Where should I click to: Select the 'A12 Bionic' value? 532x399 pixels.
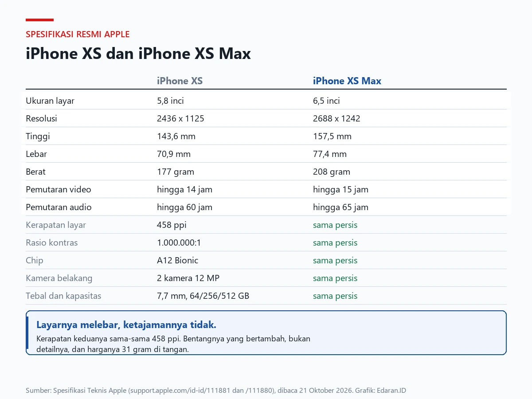click(x=177, y=260)
